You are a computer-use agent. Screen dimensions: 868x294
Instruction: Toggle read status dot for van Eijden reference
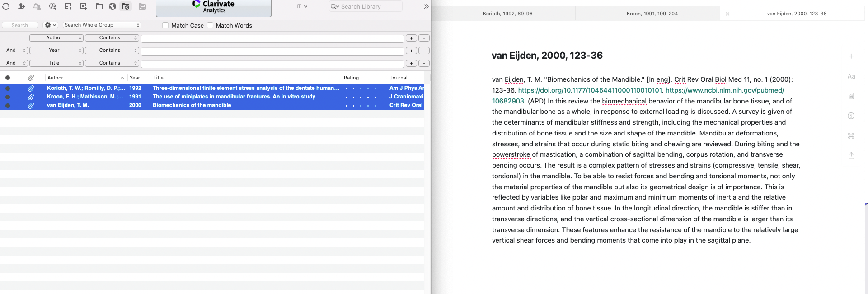pyautogui.click(x=8, y=106)
